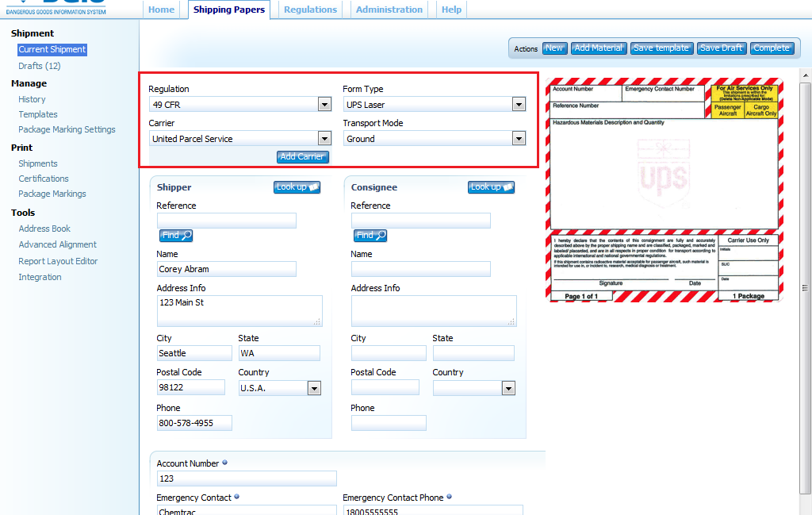Open the Administration tab
Viewport: 812px width, 515px height.
tap(389, 10)
